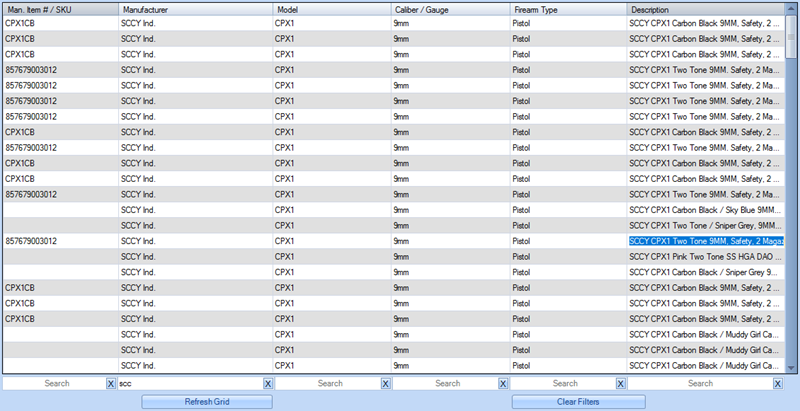Click the X beside the Firearm Type search box
Image resolution: width=800 pixels, height=411 pixels.
(620, 383)
